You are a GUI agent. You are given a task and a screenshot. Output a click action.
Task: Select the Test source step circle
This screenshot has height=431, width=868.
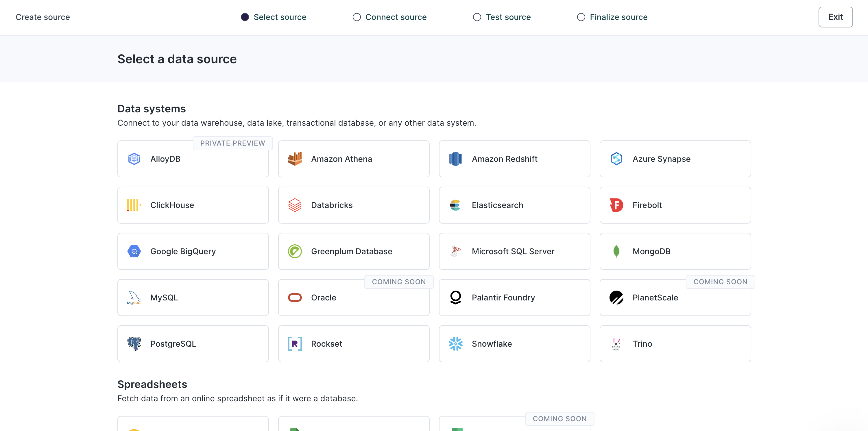[477, 17]
